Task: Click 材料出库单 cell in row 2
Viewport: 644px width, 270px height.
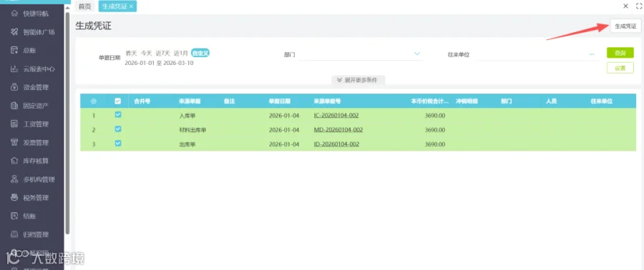Action: (x=192, y=130)
